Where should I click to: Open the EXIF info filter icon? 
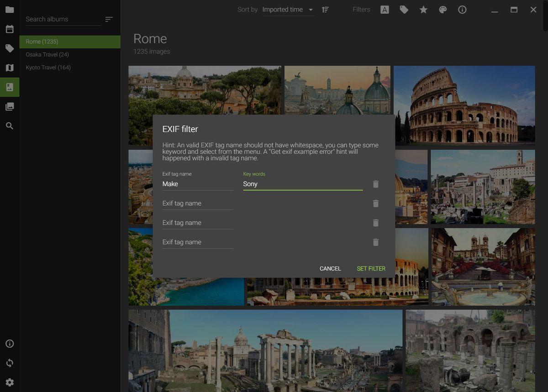tap(462, 10)
